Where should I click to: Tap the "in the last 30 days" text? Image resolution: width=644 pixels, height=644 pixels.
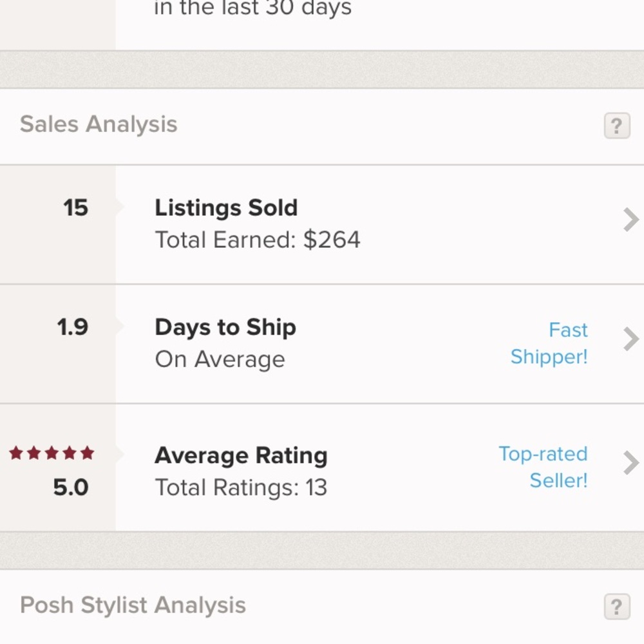click(x=253, y=9)
